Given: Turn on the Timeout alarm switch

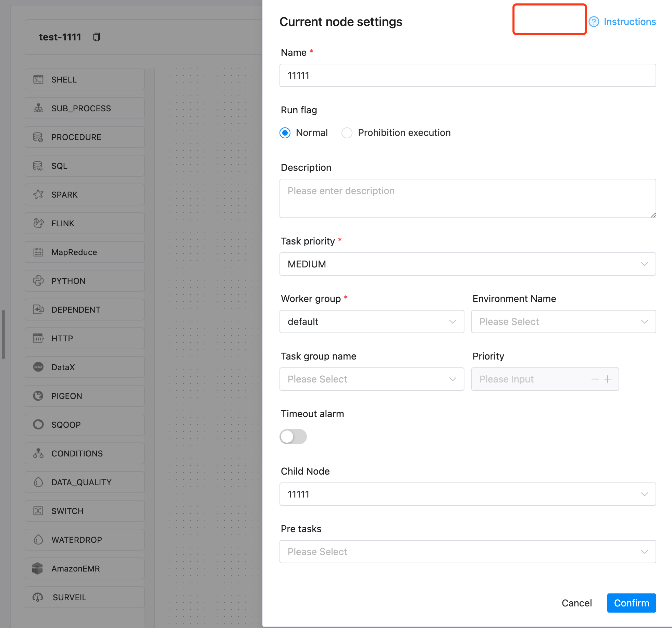Looking at the screenshot, I should 293,437.
